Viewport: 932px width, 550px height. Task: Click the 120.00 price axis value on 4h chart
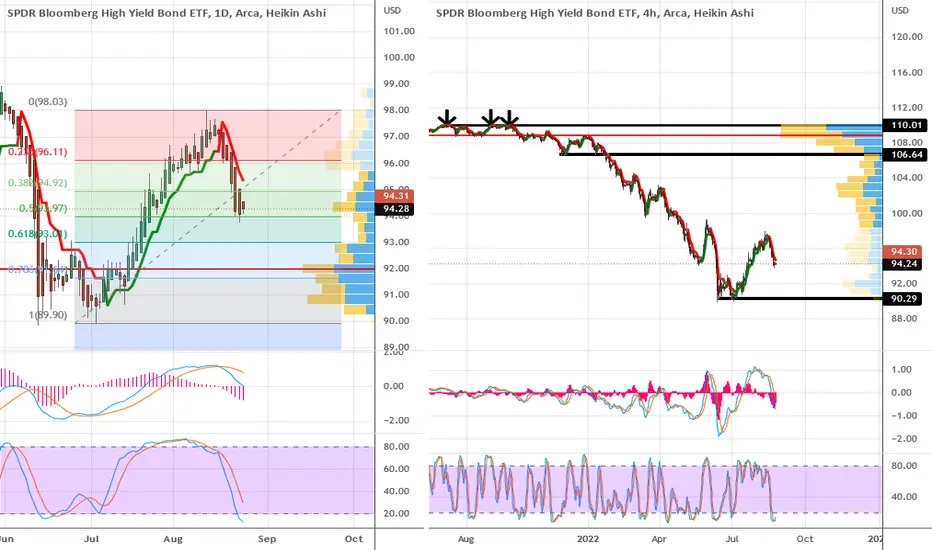(x=907, y=36)
